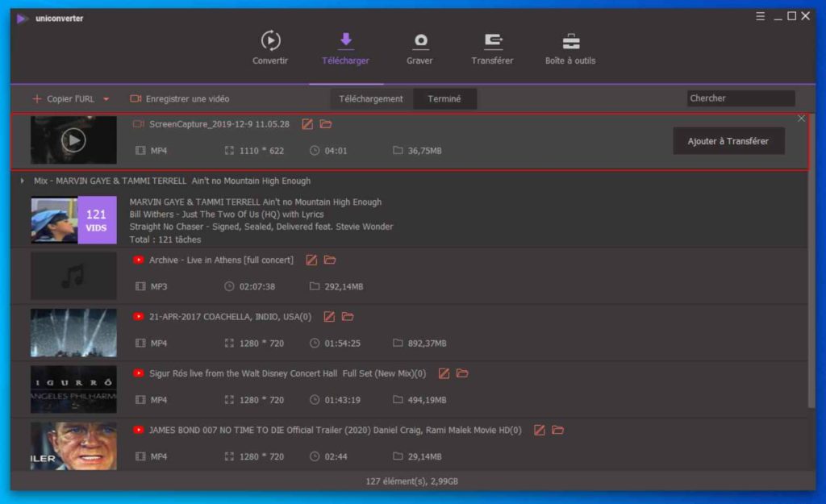Click the 127 élément(s), 2,99GB status text

point(412,481)
